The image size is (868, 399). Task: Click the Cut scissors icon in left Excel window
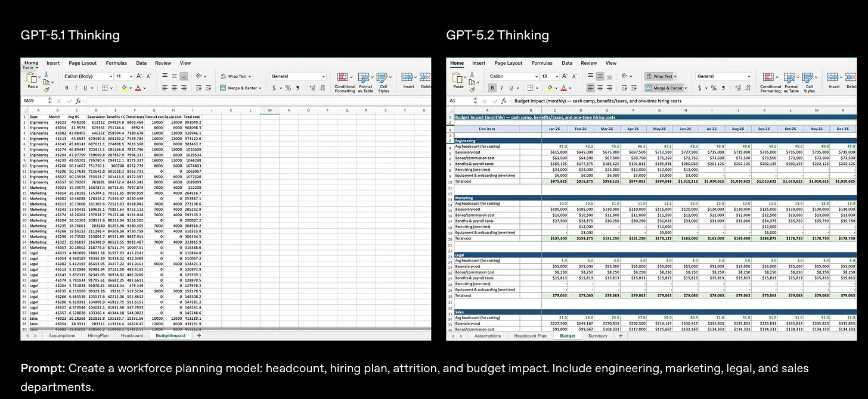46,74
